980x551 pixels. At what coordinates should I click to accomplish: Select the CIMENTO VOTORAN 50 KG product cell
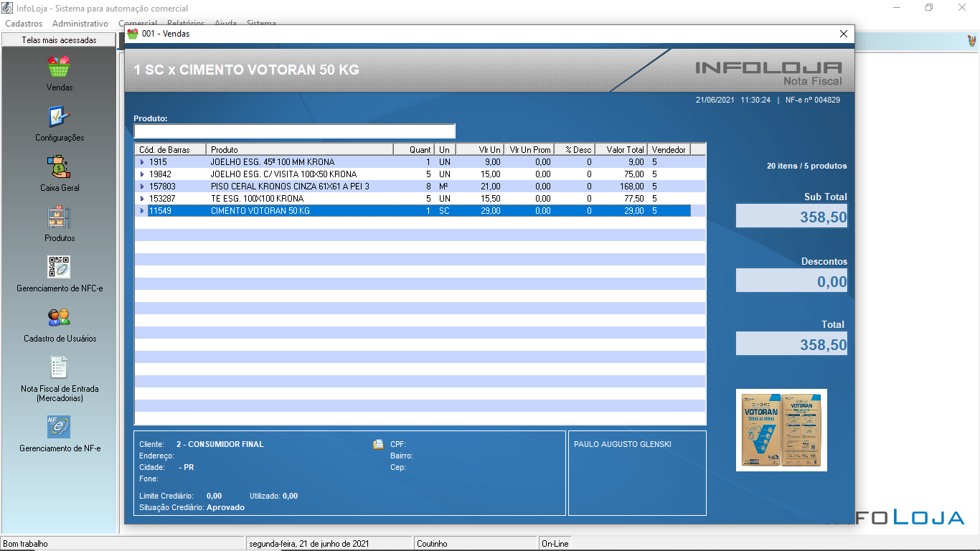tap(300, 211)
